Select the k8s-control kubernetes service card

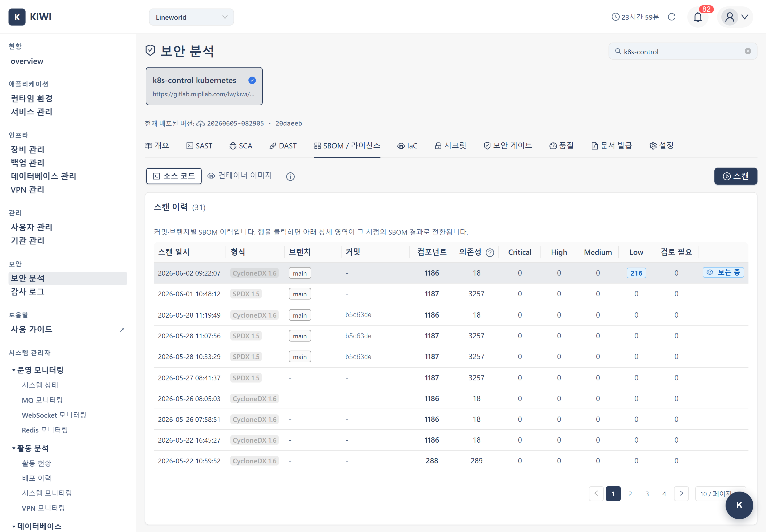[x=204, y=86]
